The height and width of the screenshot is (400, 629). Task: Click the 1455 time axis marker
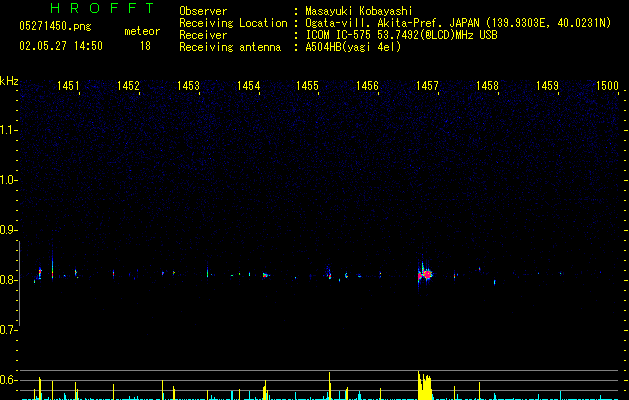pyautogui.click(x=307, y=85)
